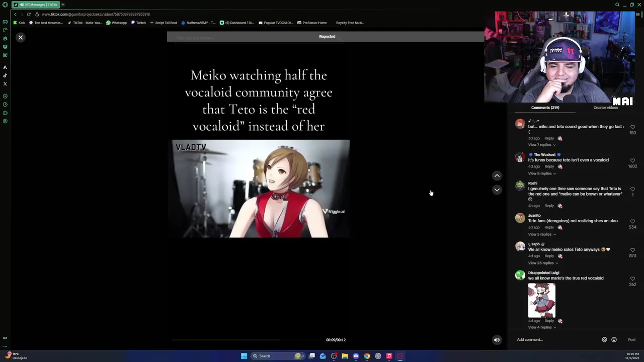Open Disappointed Luigi's Luigi avatar
The width and height of the screenshot is (644, 362).
point(520,275)
